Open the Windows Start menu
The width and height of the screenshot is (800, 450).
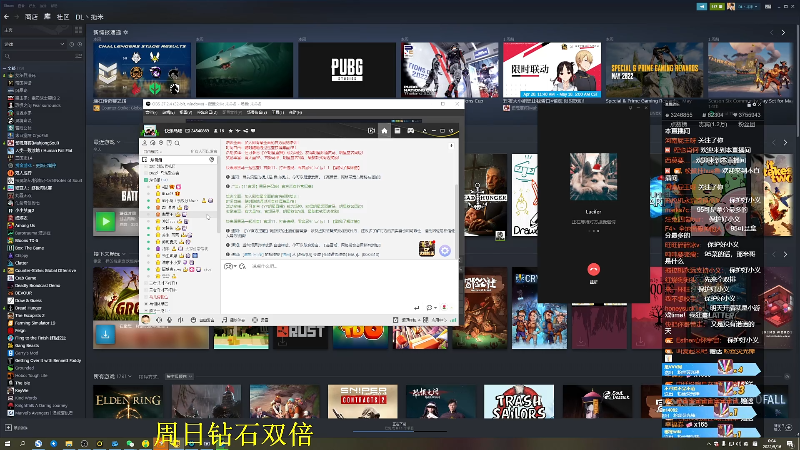[7, 444]
